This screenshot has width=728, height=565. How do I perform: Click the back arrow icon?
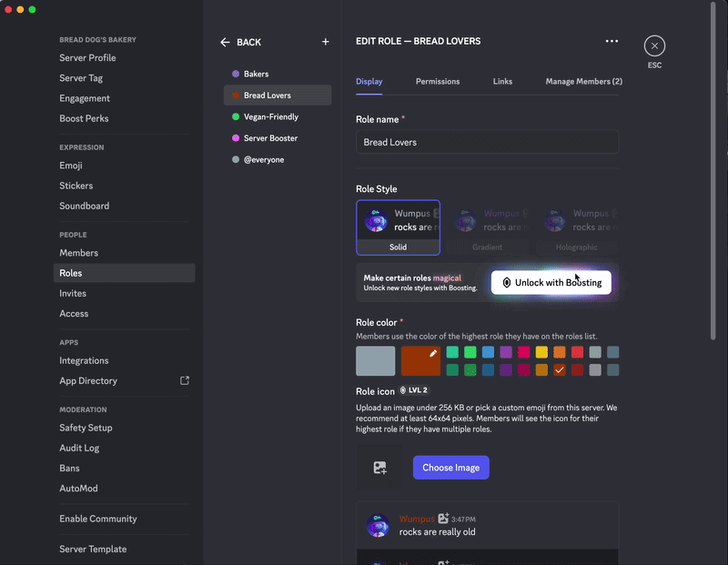pyautogui.click(x=225, y=42)
